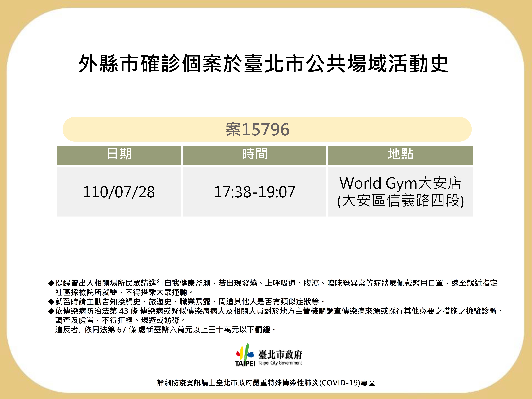The width and height of the screenshot is (532, 399).
Task: Click the Taipei City Government English caption
Action: (x=280, y=363)
